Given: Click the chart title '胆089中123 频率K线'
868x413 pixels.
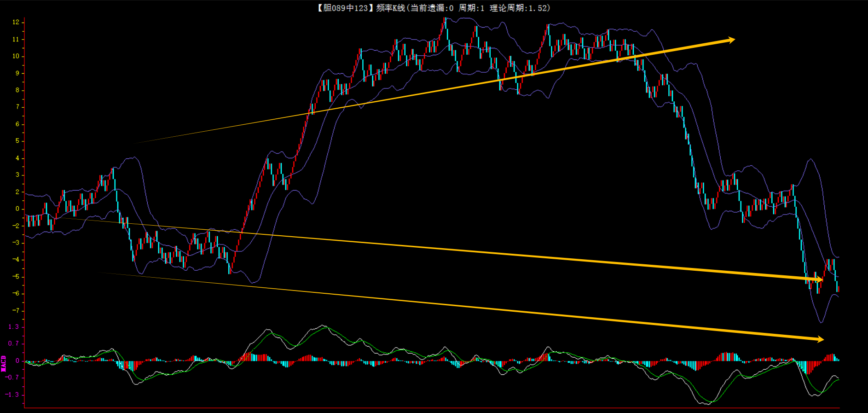Looking at the screenshot, I should click(x=360, y=8).
